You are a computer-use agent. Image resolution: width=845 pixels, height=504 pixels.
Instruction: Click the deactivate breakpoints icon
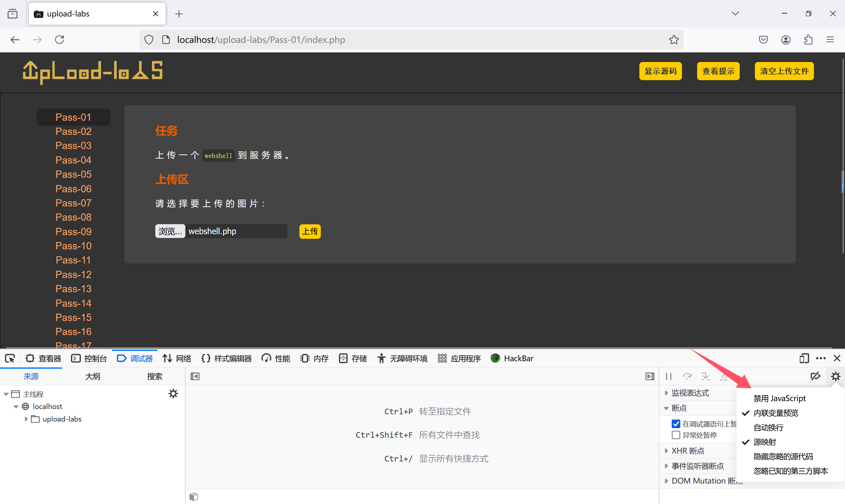click(815, 376)
